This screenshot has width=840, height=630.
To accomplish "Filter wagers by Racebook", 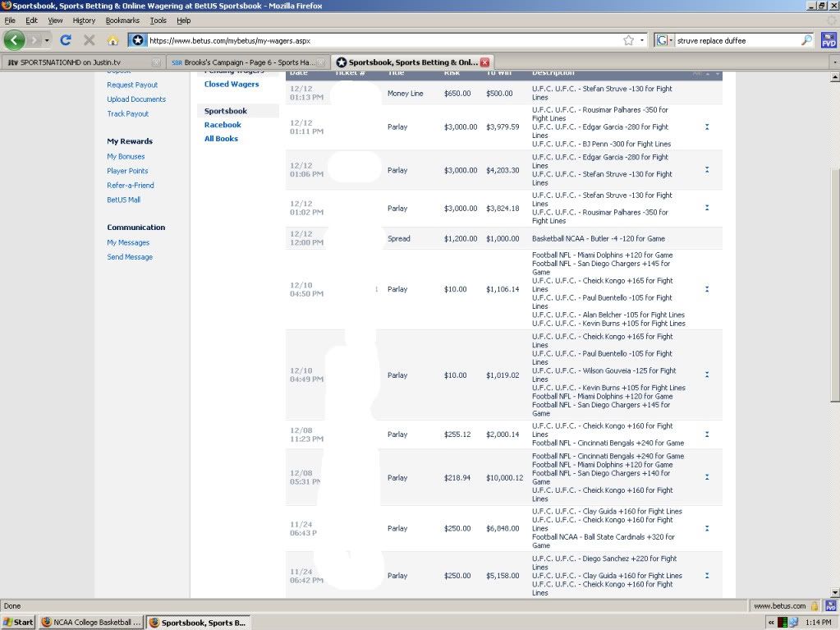I will (223, 125).
